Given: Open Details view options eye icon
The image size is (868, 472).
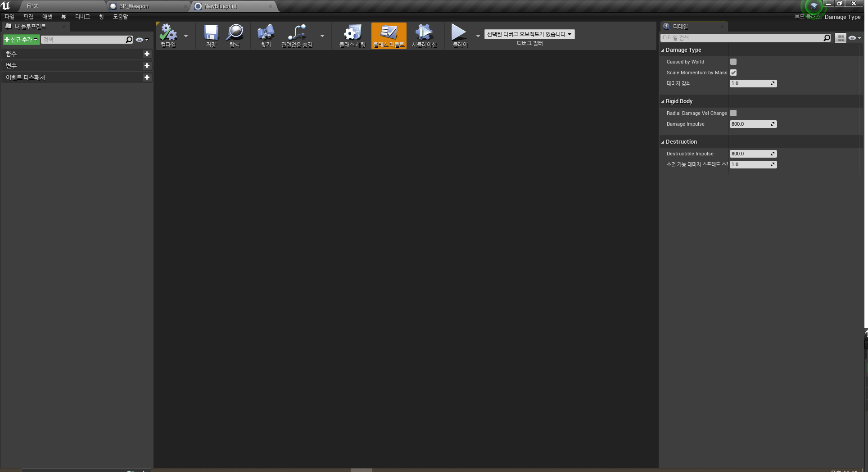Looking at the screenshot, I should click(x=854, y=38).
